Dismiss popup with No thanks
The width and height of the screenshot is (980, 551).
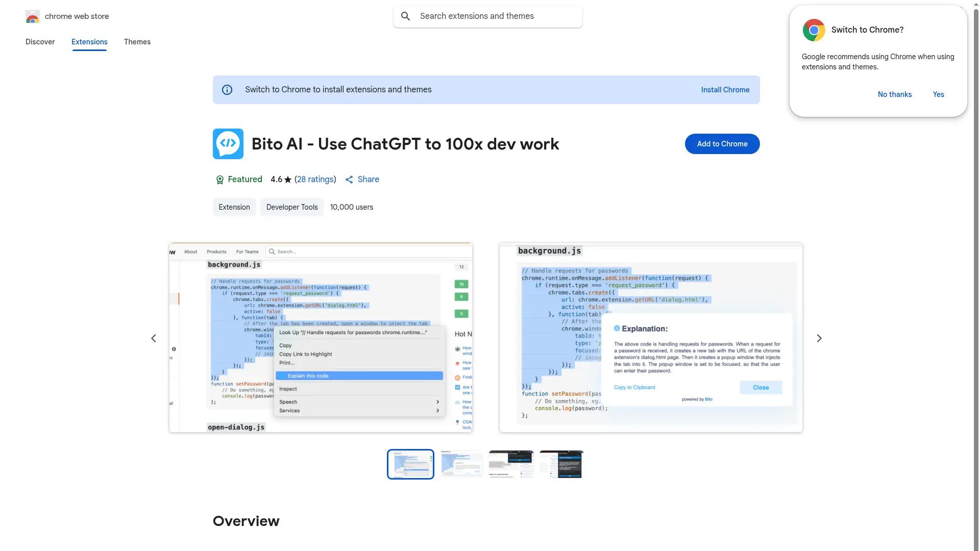click(x=894, y=94)
